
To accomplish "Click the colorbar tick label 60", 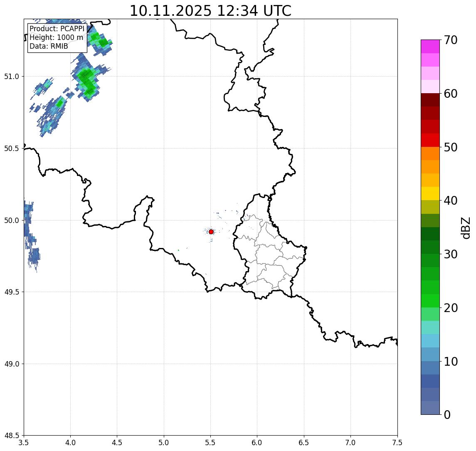I will tap(451, 94).
